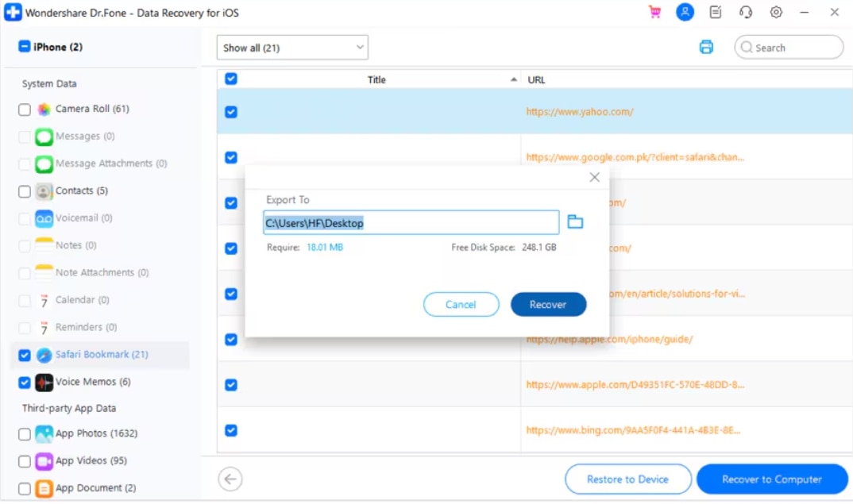Click the back arrow at bottom left

(230, 479)
